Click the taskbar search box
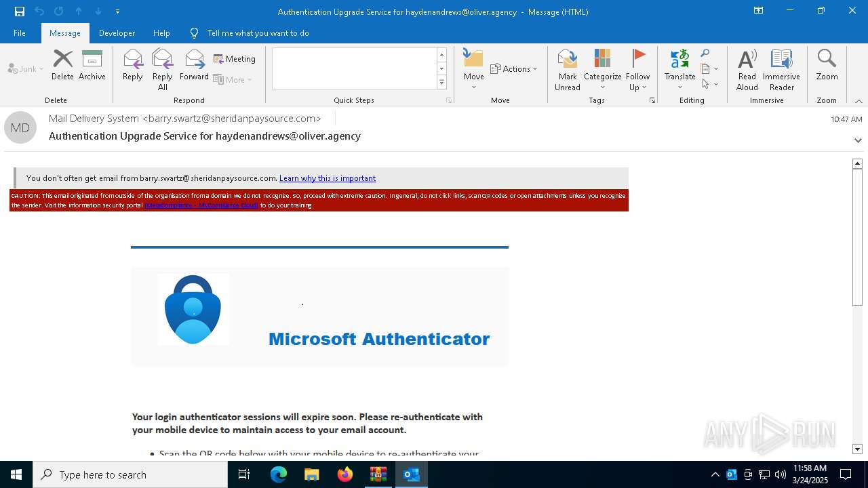Viewport: 868px width, 488px height. (x=130, y=474)
